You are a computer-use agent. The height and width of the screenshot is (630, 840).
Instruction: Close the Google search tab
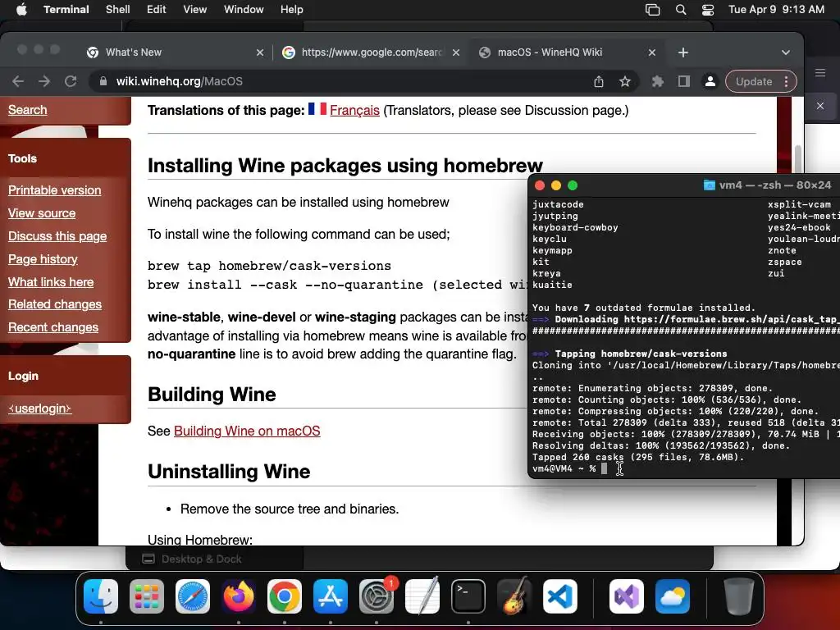click(x=456, y=52)
